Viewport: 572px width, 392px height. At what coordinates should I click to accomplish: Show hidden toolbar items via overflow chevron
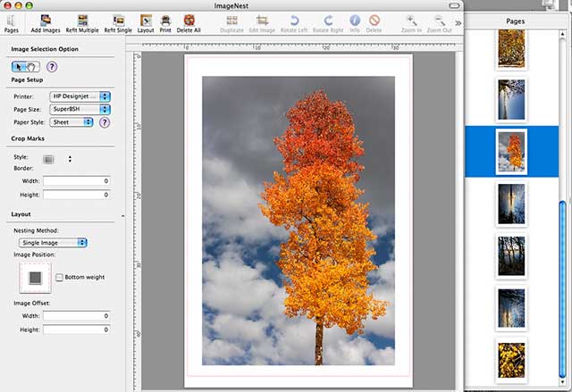(458, 23)
